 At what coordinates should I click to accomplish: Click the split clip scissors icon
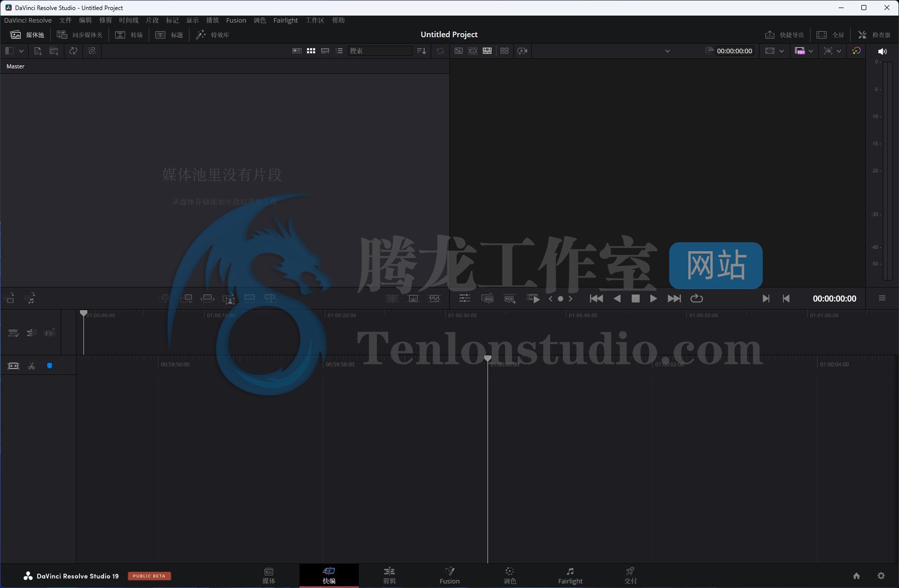tap(32, 366)
